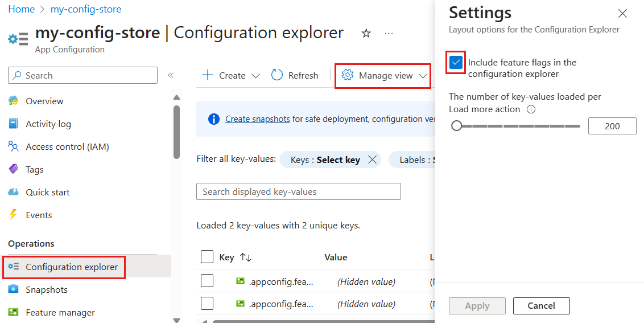Favorite the store with the star icon
Screen dimensions: 644x323
[x=366, y=34]
